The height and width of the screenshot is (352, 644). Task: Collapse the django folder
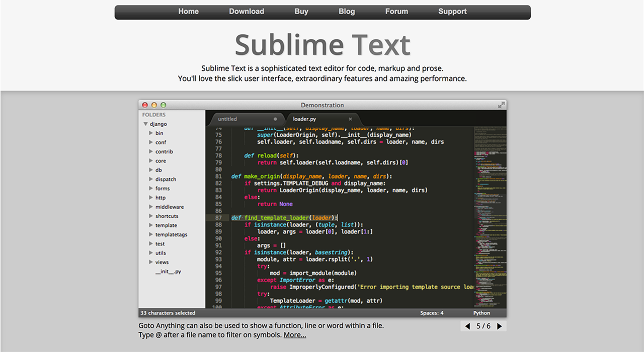(145, 124)
